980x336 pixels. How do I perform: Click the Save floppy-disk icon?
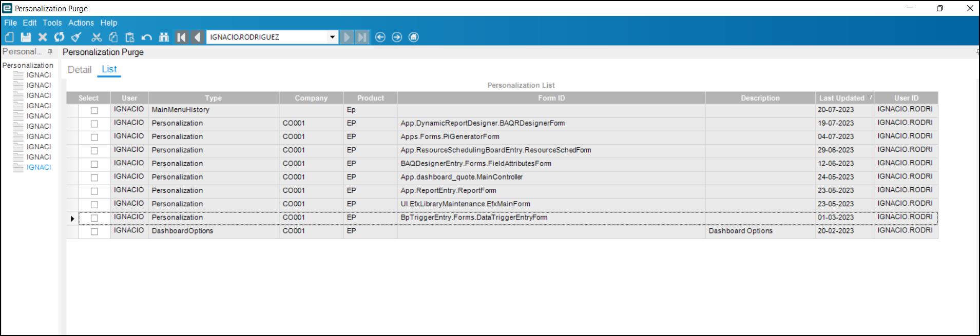point(26,37)
